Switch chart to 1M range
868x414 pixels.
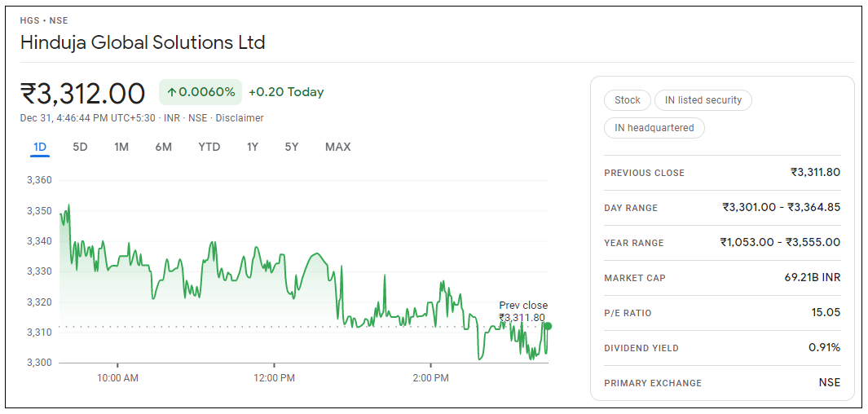coord(121,148)
